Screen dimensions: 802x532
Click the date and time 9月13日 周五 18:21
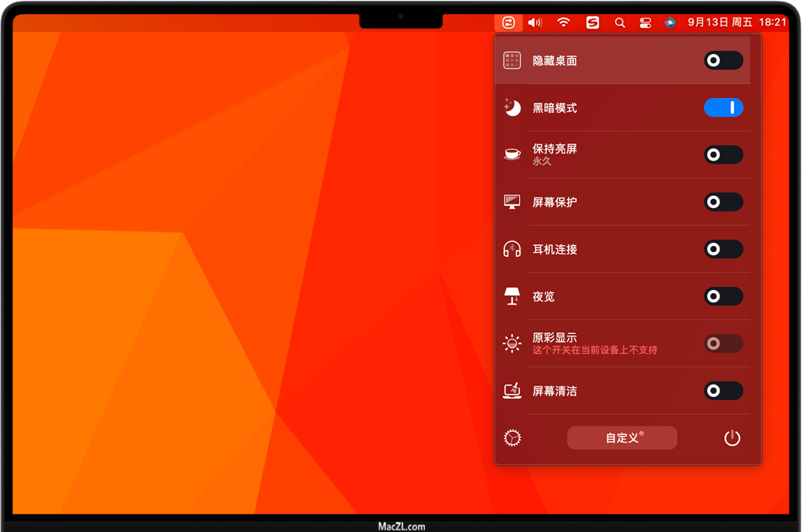pyautogui.click(x=736, y=22)
